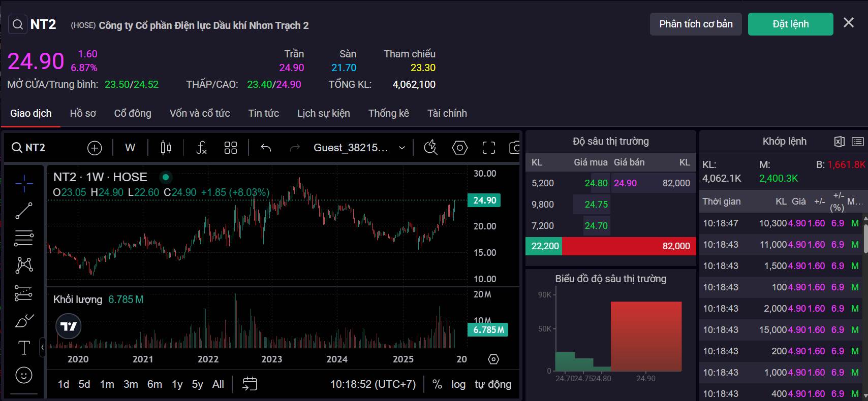This screenshot has height=401, width=868.
Task: Click the Phân tích cơ bản button
Action: [695, 24]
